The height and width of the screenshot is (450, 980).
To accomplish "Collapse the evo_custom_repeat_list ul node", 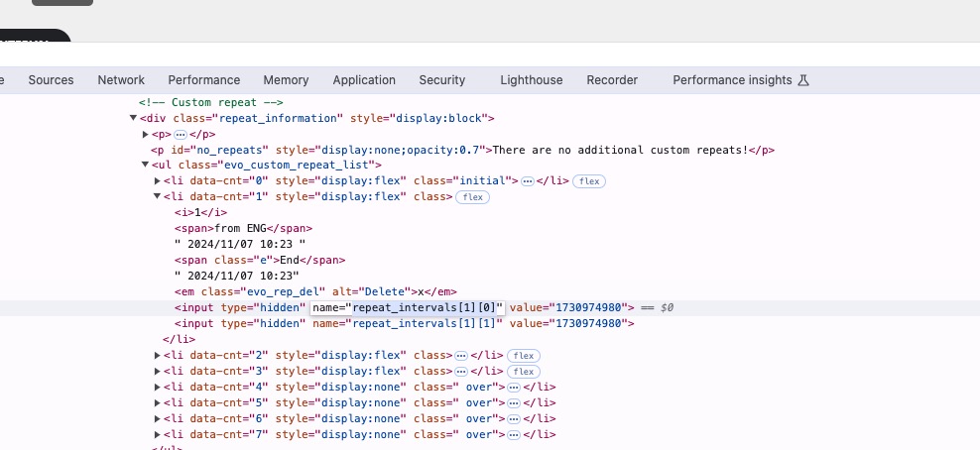I will [145, 165].
